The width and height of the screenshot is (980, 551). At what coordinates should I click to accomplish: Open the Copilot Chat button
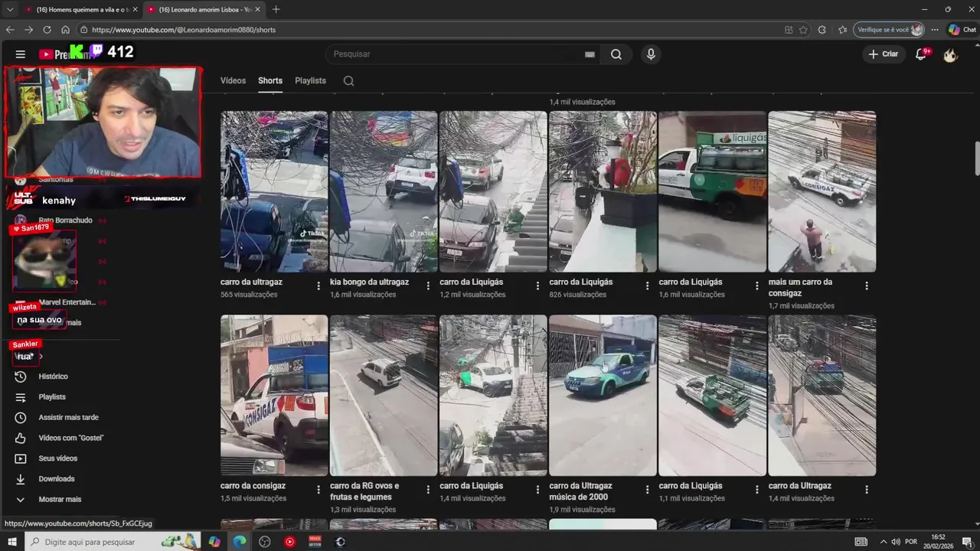click(x=963, y=30)
